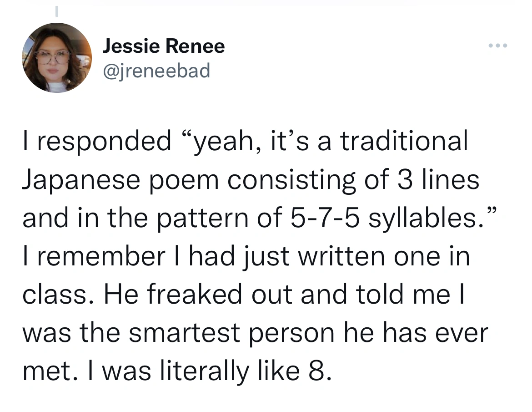Screen dimensions: 532x412
Task: Click the tweet's first line starting 'I responded'
Action: pyautogui.click(x=245, y=141)
